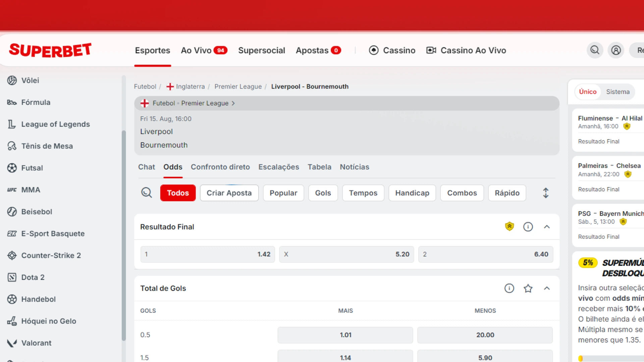This screenshot has height=362, width=644.
Task: Select the Beisebol icon
Action: click(12, 212)
